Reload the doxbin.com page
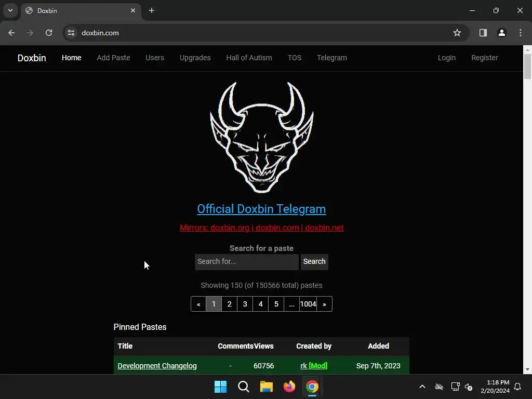 point(49,33)
